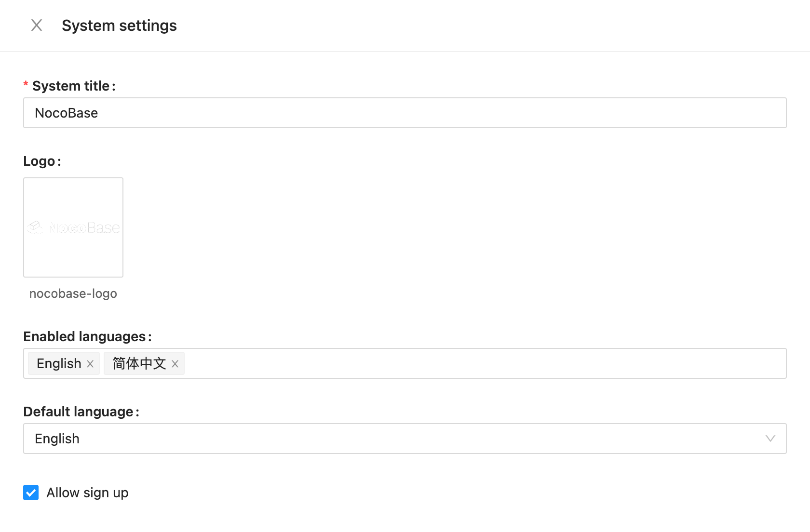Click the System title field label
The width and height of the screenshot is (810, 532).
[x=71, y=86]
